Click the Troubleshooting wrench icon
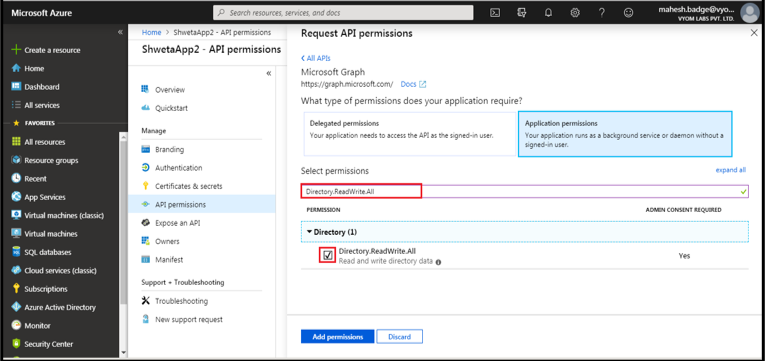Image resolution: width=765 pixels, height=361 pixels. point(145,301)
